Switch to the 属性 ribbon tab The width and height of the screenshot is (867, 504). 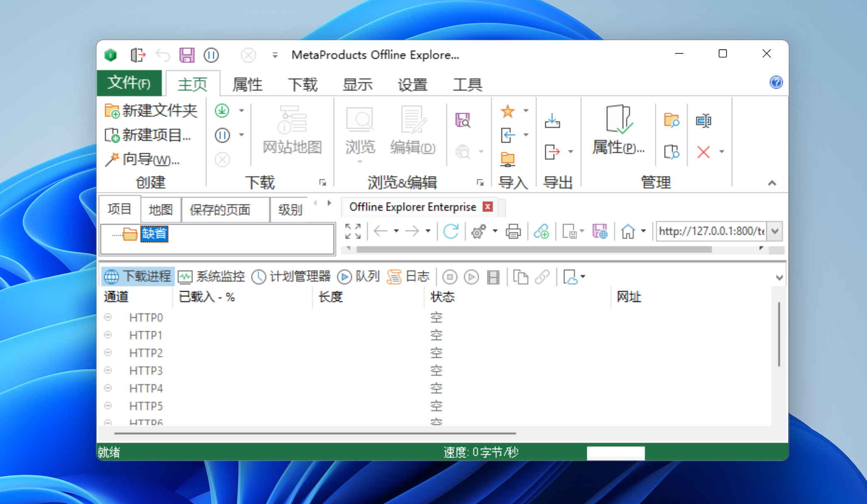coord(247,84)
